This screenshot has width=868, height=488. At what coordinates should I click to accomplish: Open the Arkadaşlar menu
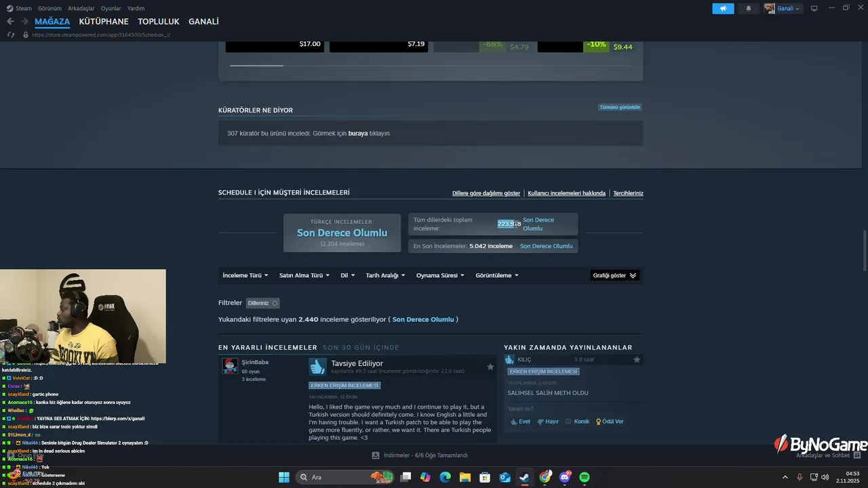coord(81,8)
